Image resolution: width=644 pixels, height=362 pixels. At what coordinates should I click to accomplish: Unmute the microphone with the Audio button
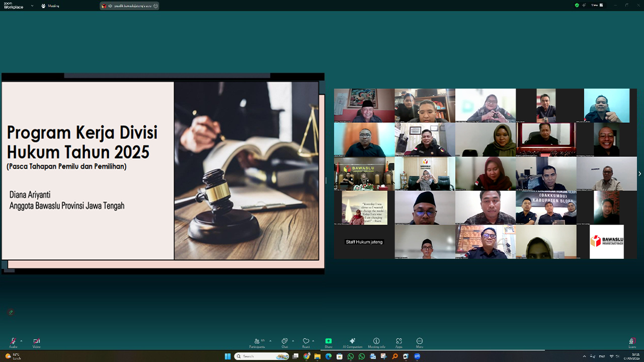point(13,342)
